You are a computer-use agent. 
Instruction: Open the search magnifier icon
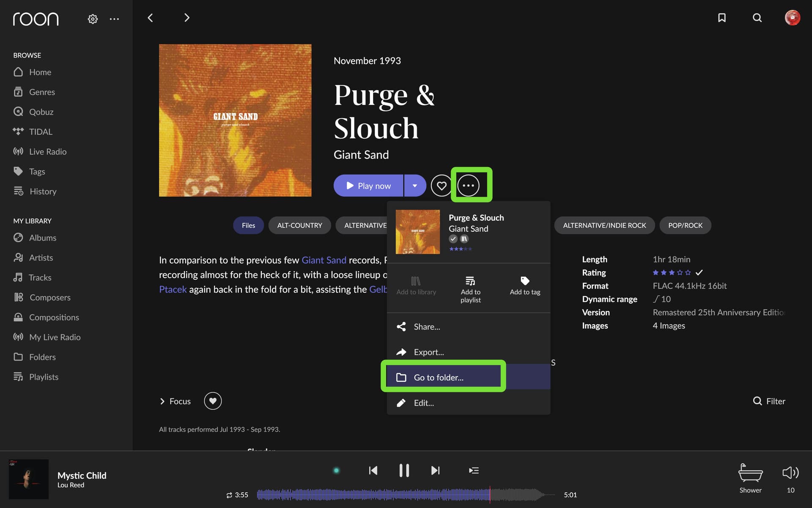coord(757,18)
